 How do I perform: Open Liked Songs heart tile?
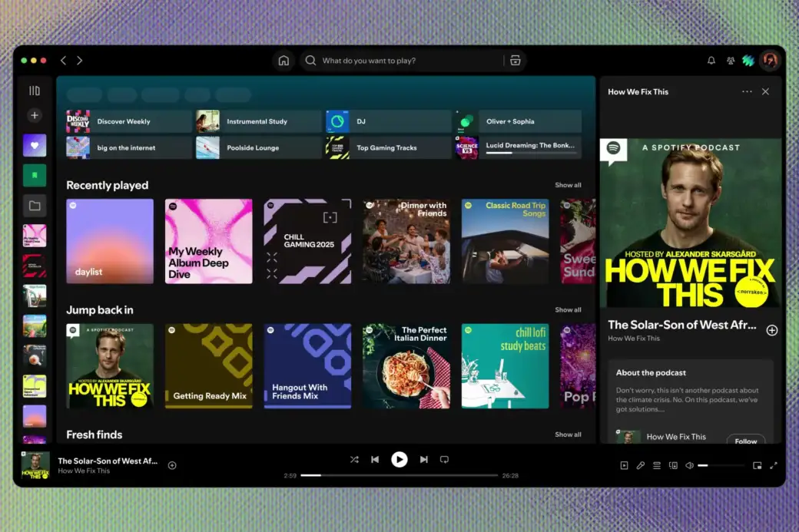pos(35,146)
